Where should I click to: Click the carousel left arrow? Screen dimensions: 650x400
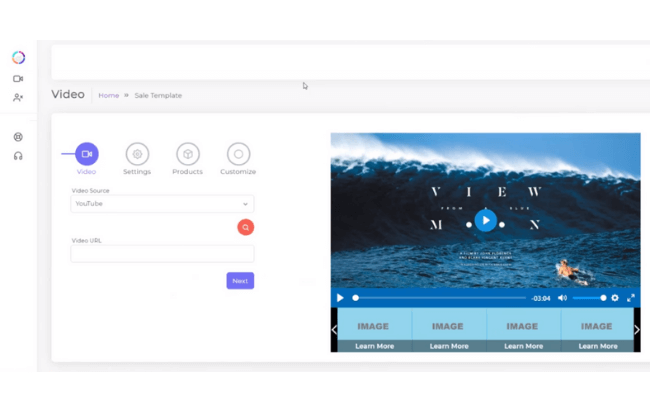(334, 330)
